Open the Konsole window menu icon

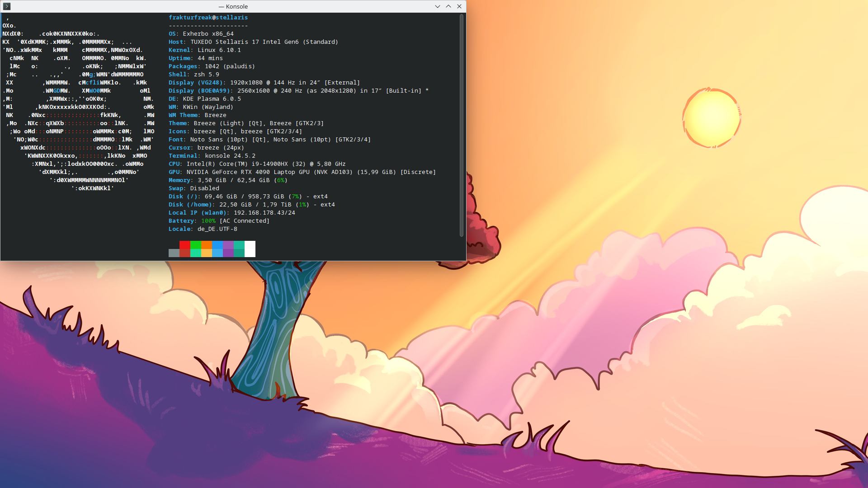(7, 6)
